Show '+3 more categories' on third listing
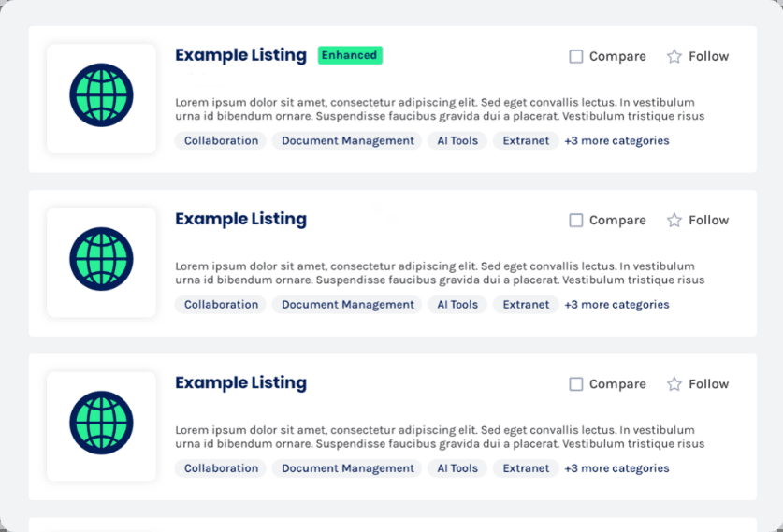Viewport: 783px width, 532px height. [x=616, y=468]
